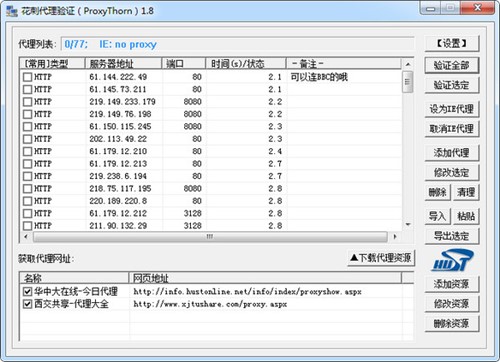Screen dimensions: 500x362
Task: Click the -备注- column header
Action: (x=344, y=64)
